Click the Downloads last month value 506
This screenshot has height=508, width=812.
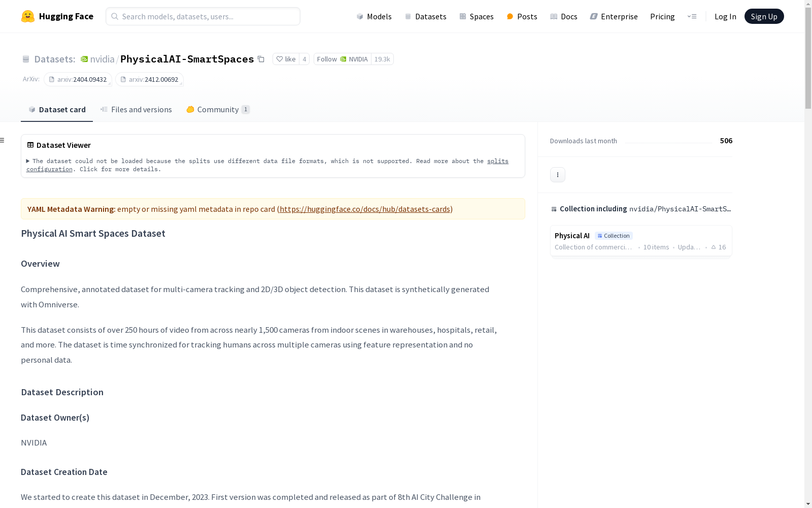point(726,141)
